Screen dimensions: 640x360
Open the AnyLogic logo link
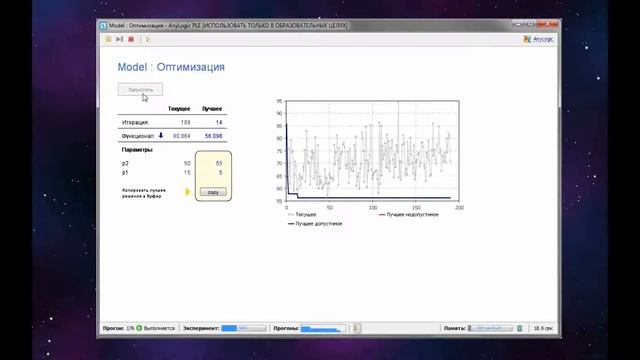click(538, 39)
